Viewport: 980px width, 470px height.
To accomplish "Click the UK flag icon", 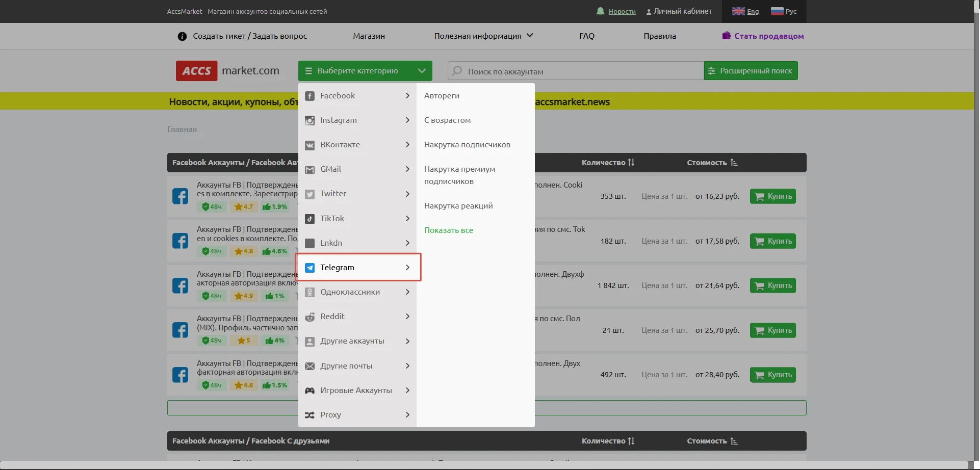I will click(x=738, y=11).
